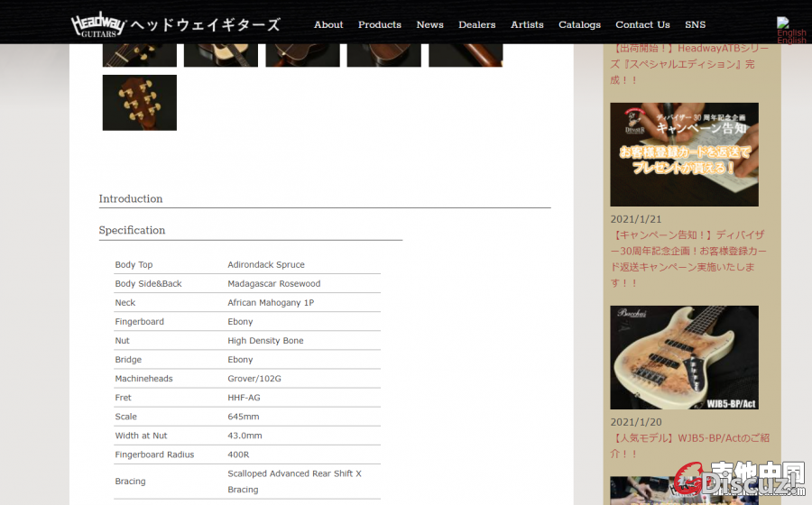
Task: Toggle the Specification section heading
Action: [x=132, y=230]
